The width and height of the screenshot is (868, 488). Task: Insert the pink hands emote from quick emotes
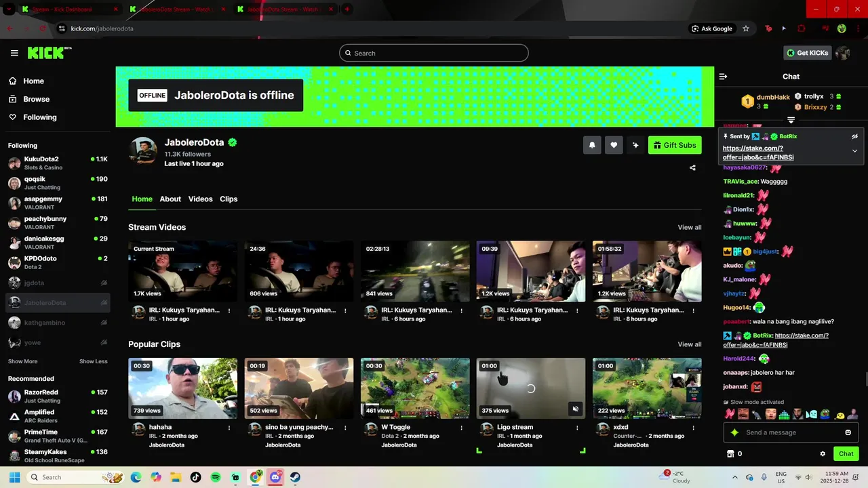(x=730, y=414)
